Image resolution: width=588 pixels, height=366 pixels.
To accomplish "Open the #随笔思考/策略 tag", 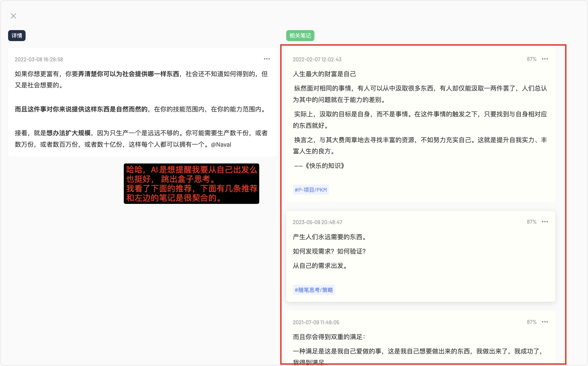I will click(314, 290).
